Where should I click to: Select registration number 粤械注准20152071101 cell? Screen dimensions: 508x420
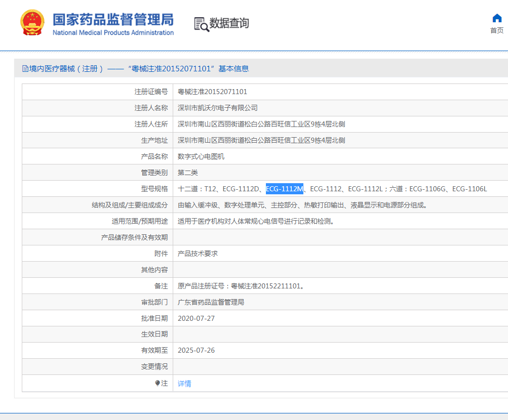212,92
